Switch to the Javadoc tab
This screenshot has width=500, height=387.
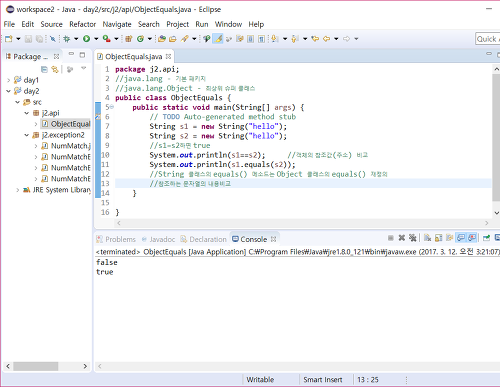click(158, 239)
